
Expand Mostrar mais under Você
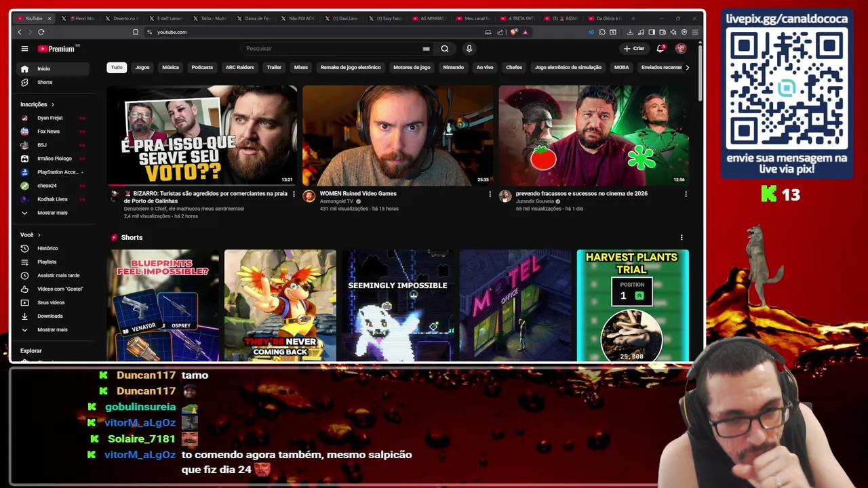pos(54,329)
